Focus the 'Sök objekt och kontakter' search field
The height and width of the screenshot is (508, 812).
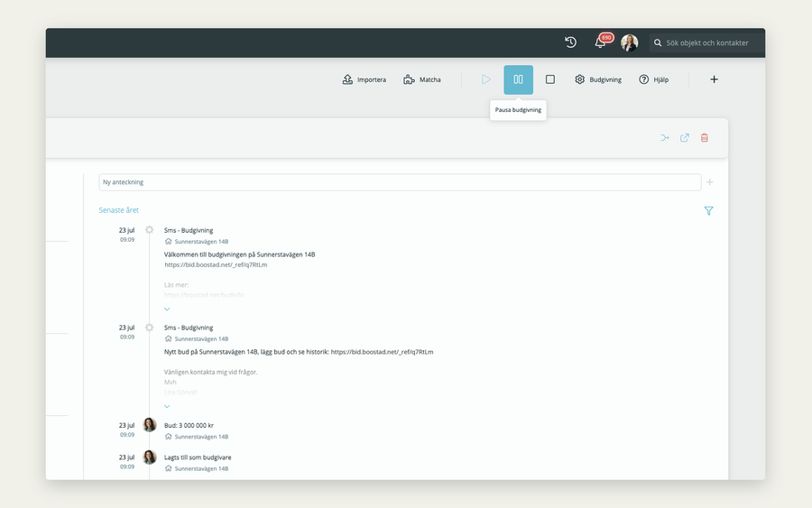pyautogui.click(x=706, y=43)
